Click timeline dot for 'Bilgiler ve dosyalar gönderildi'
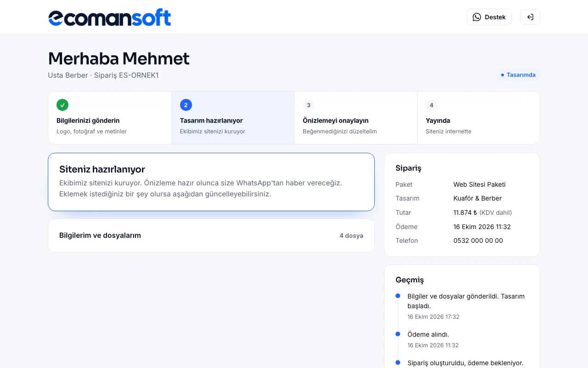 [398, 296]
